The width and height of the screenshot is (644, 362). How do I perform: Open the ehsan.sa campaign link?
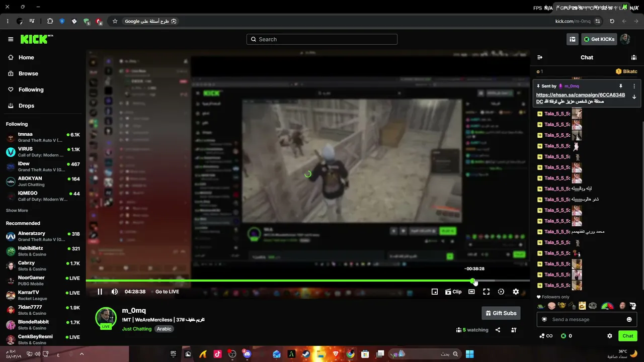click(581, 95)
